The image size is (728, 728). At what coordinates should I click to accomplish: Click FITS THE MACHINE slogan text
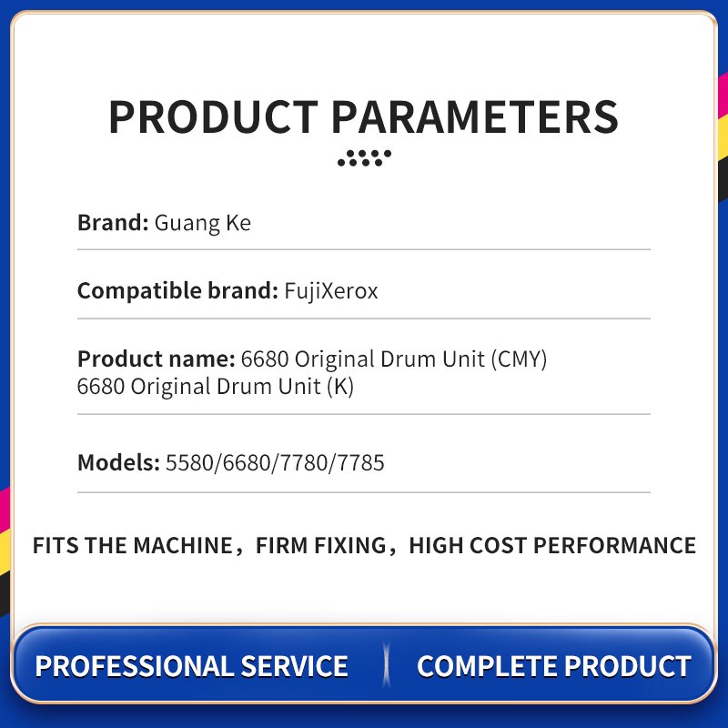(133, 545)
